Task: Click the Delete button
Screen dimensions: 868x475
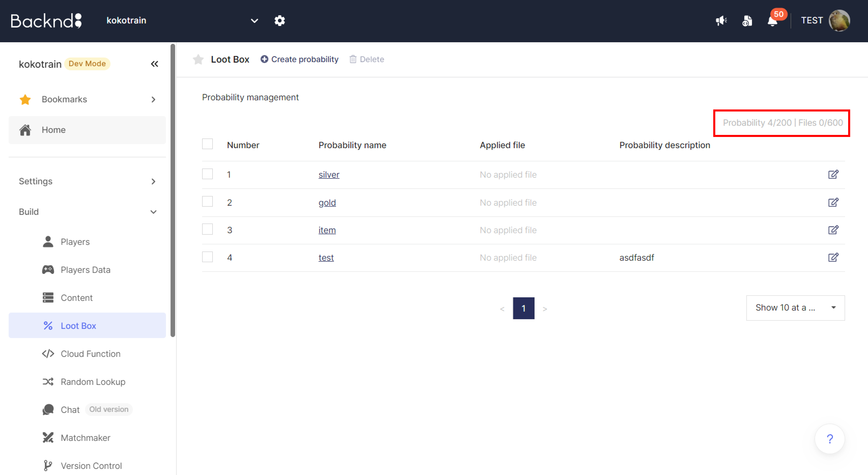Action: click(x=367, y=59)
